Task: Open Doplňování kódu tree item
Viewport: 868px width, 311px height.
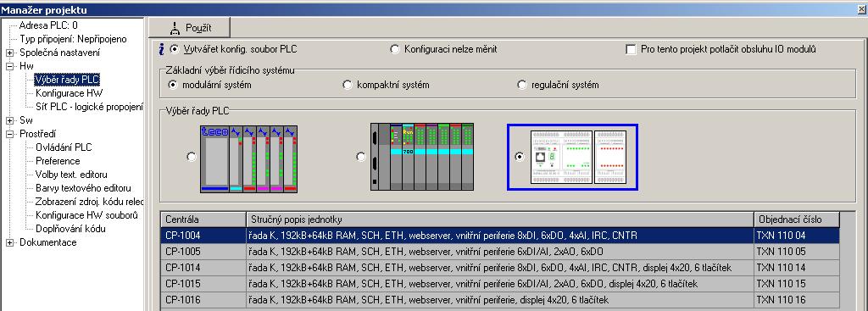Action: tap(70, 229)
